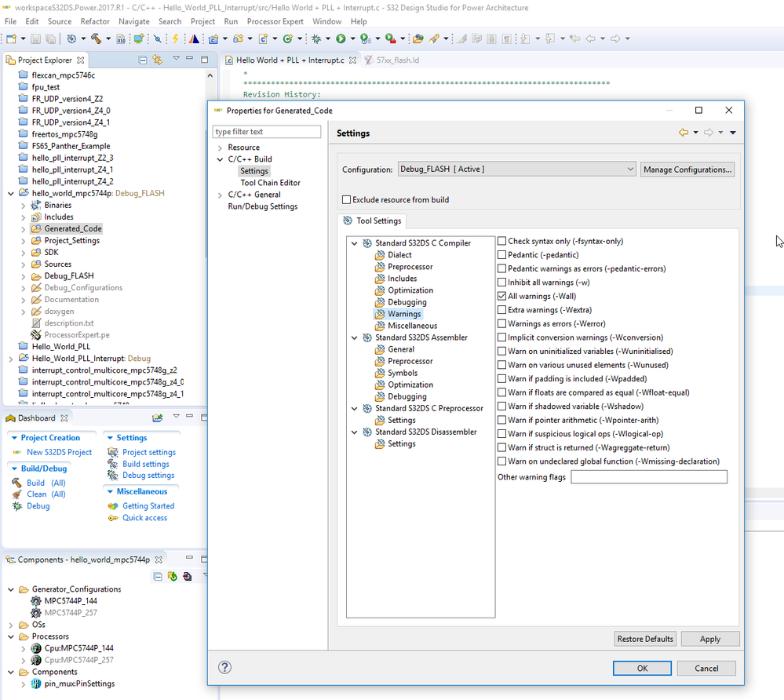Click the Debug bug icon in Dashboard

pos(16,506)
